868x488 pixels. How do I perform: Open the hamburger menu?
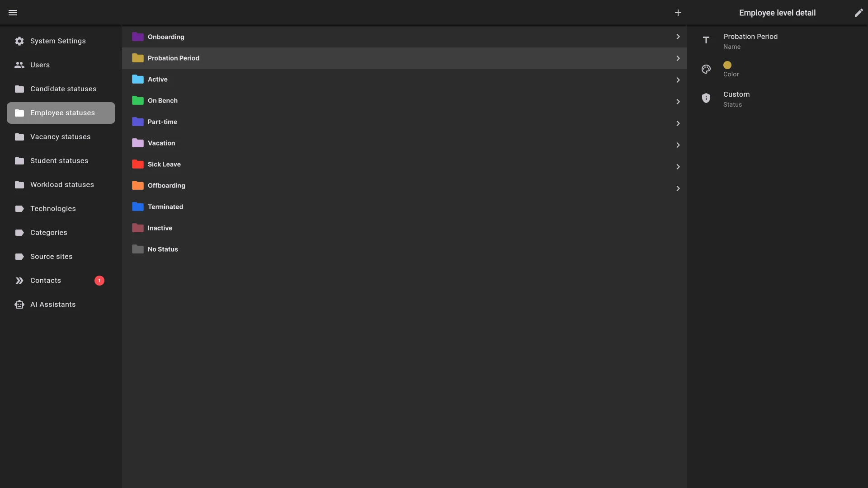point(13,13)
